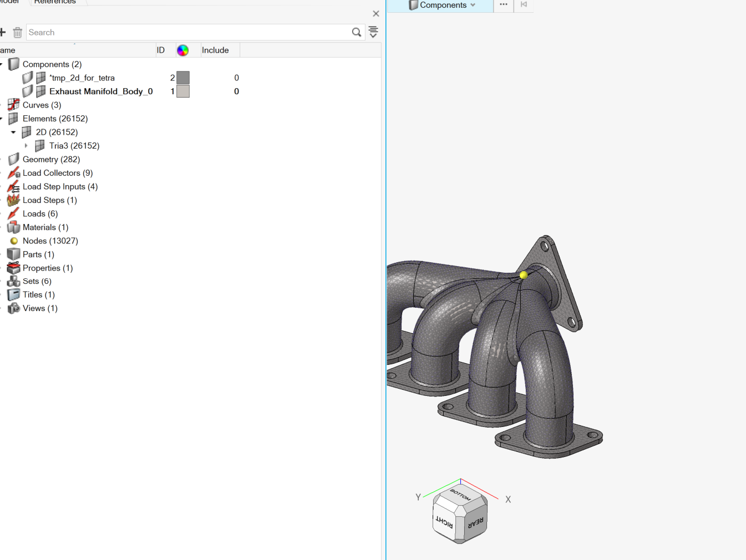Sort by the ID column header
This screenshot has width=746, height=560.
161,50
